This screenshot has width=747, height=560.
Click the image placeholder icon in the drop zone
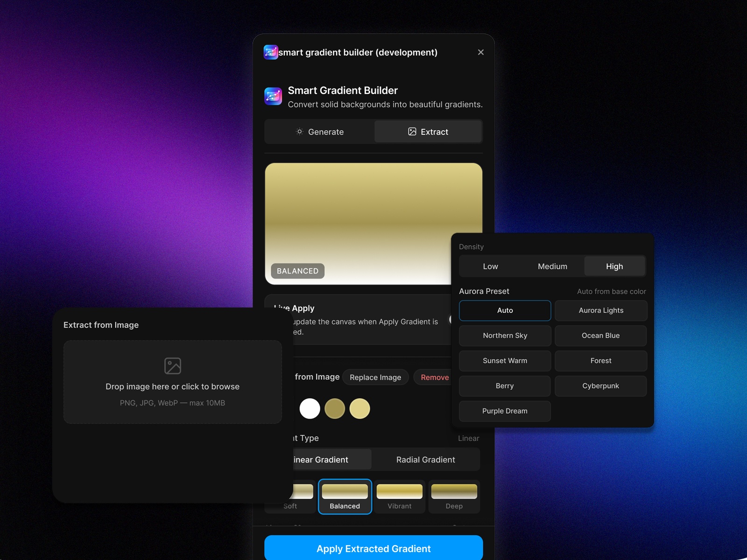click(x=172, y=365)
